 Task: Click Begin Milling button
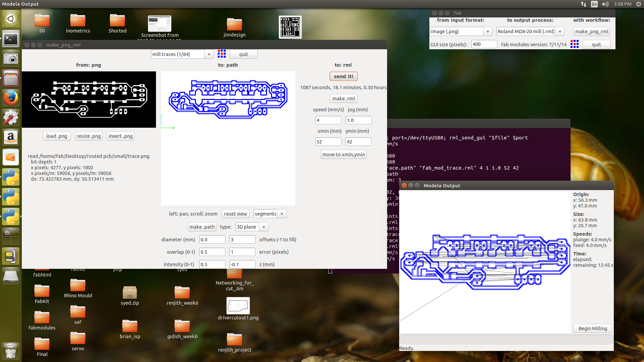pyautogui.click(x=592, y=328)
